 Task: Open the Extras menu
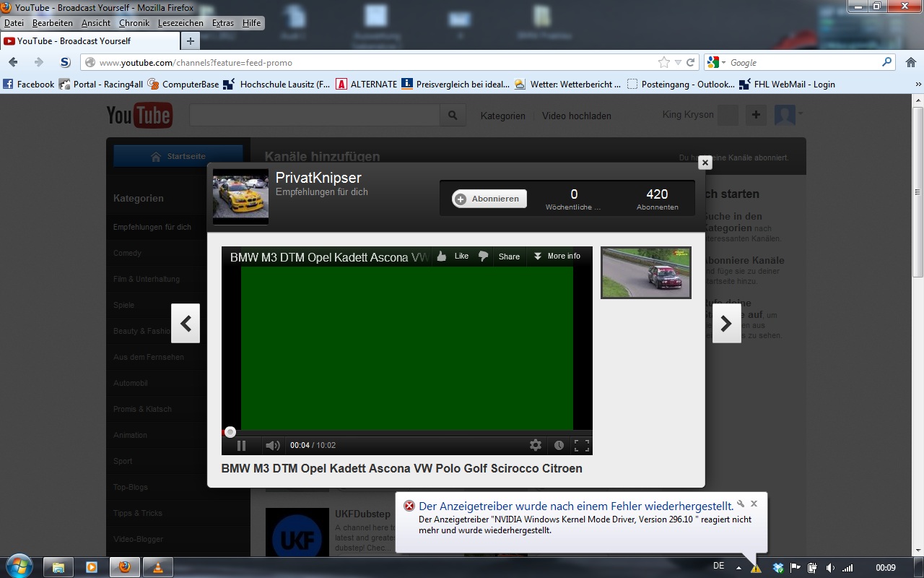[223, 23]
